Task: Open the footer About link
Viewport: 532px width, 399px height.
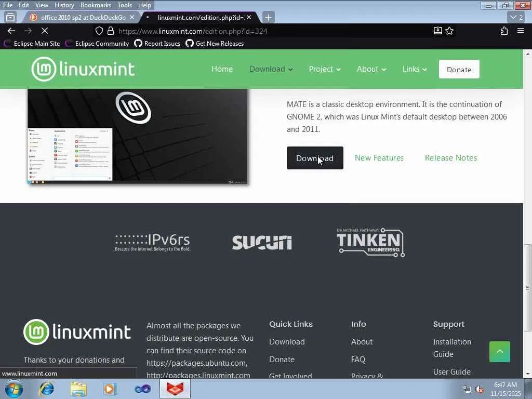Action: coord(362,342)
